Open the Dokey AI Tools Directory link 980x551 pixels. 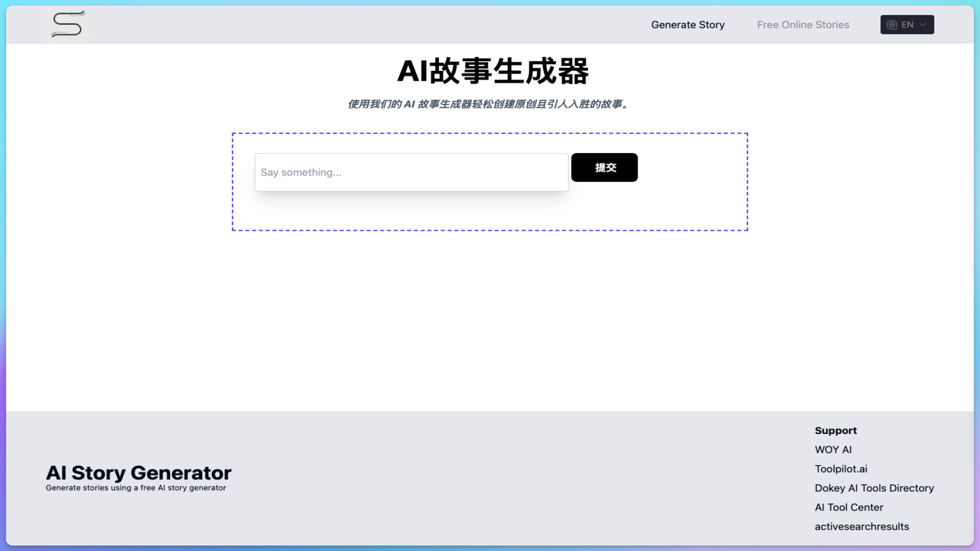(x=874, y=488)
